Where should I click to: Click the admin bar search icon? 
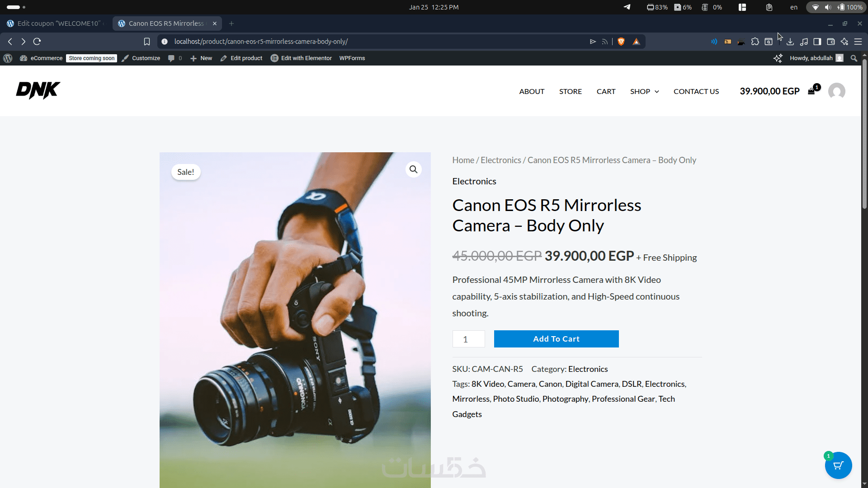point(854,58)
